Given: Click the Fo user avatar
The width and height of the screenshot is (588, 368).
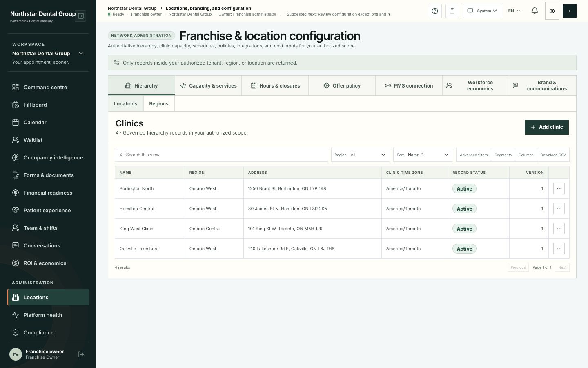Looking at the screenshot, I should (x=16, y=355).
